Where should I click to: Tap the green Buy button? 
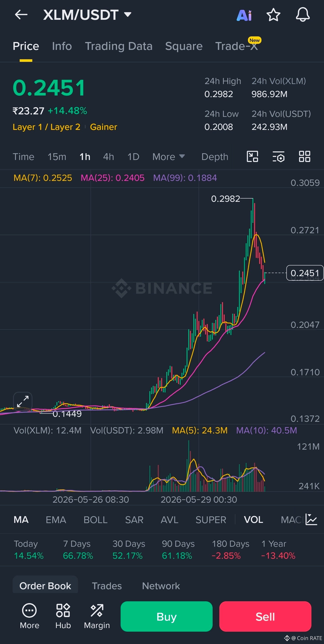click(166, 617)
